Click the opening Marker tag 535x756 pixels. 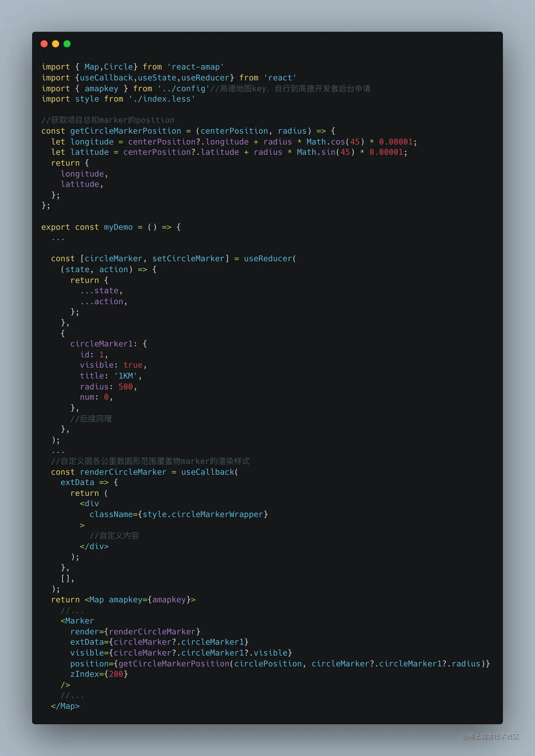(77, 621)
